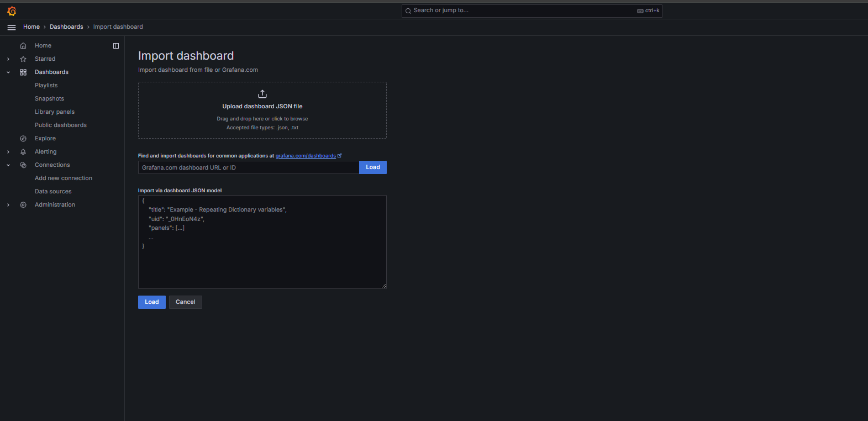The height and width of the screenshot is (421, 868).
Task: Click the Alerting bell icon
Action: coord(23,152)
